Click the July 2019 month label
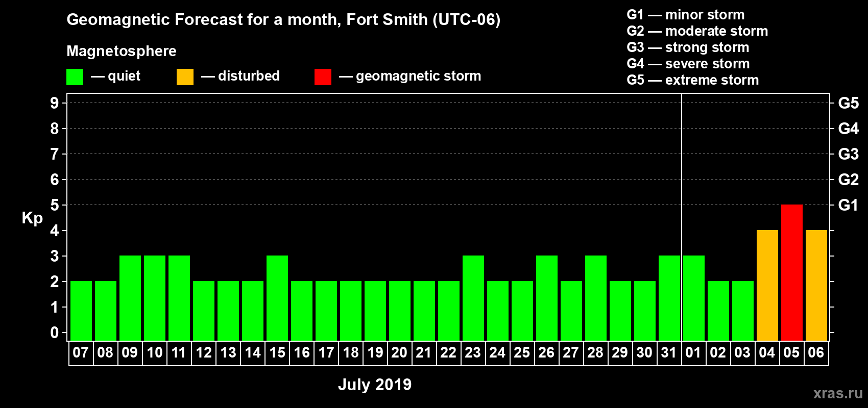 click(375, 385)
